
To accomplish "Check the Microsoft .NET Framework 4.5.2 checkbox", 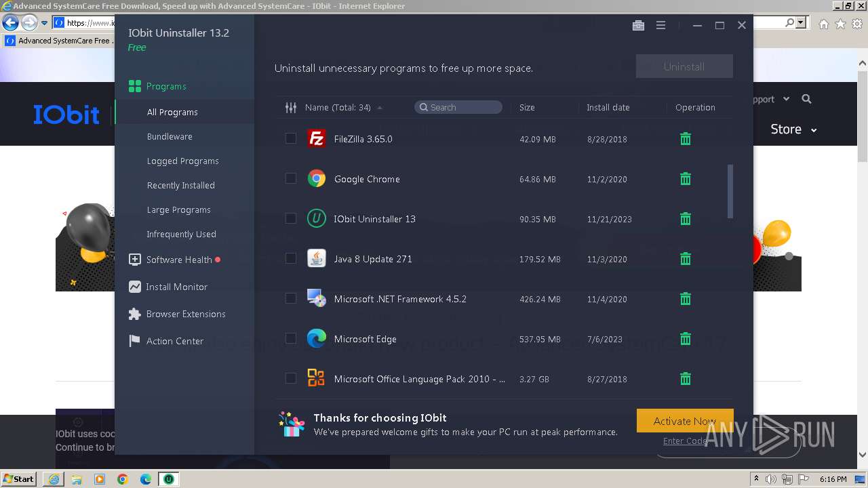I will (291, 299).
